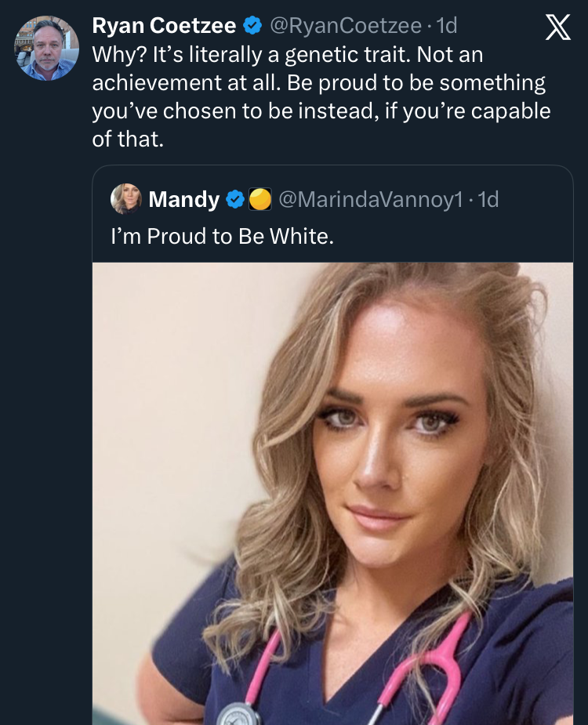
Task: Open Mandy's small profile avatar
Action: coord(125,199)
